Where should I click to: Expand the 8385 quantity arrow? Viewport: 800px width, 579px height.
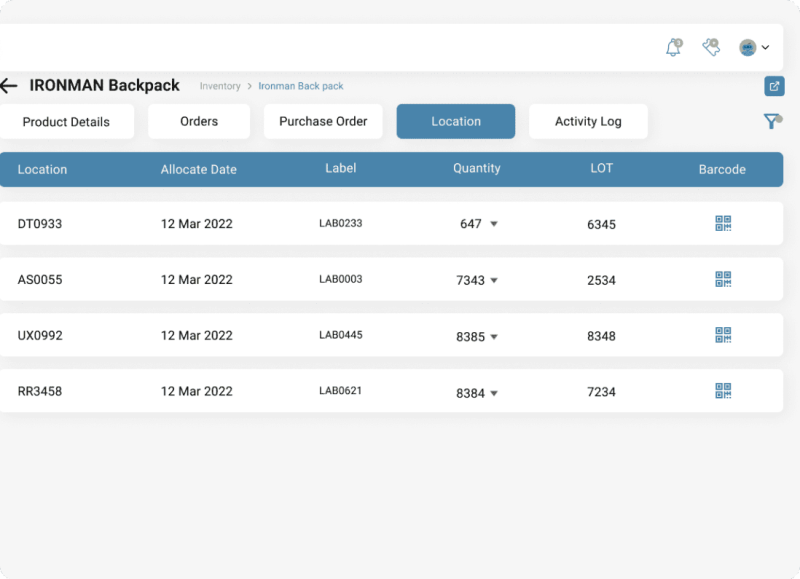coord(494,337)
